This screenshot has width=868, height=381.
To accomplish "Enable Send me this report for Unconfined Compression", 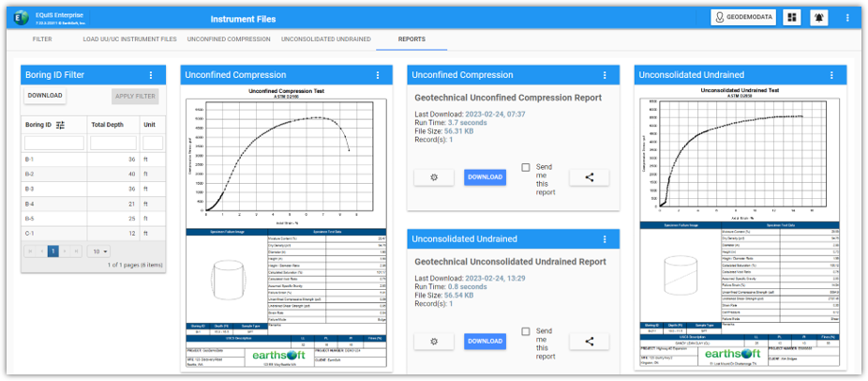I will pyautogui.click(x=526, y=167).
